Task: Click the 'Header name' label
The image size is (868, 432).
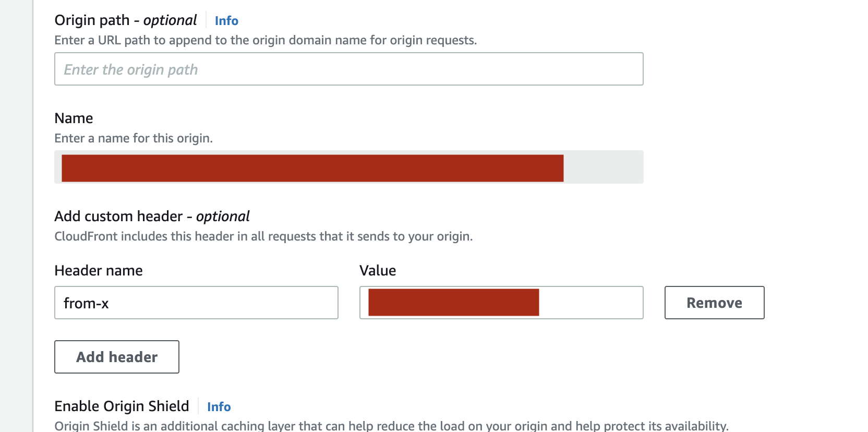Action: coord(99,271)
